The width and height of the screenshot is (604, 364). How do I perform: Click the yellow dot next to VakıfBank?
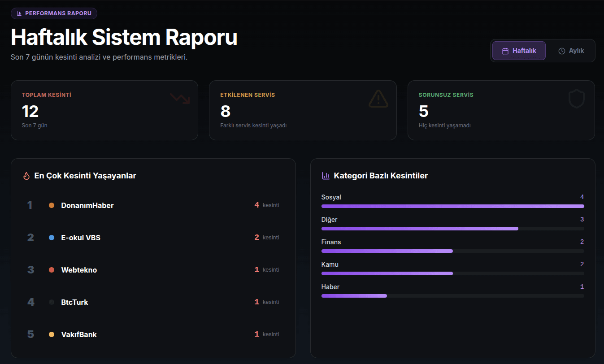coord(52,334)
